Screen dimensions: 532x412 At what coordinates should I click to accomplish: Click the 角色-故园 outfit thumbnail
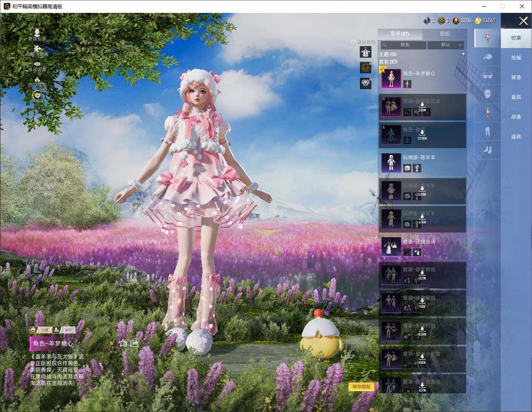(x=391, y=135)
